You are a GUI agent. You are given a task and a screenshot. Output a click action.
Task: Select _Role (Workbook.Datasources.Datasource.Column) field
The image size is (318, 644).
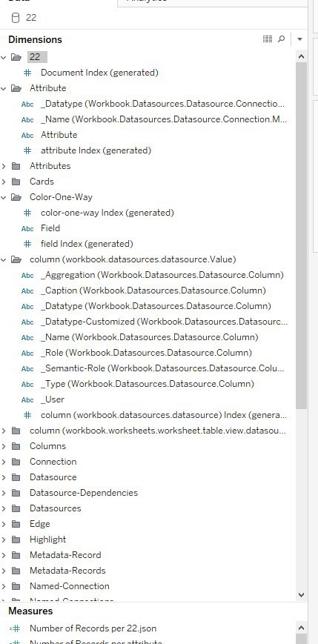tap(146, 353)
